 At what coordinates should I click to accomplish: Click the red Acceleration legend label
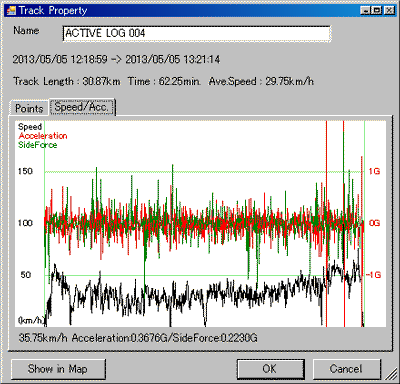pos(43,136)
